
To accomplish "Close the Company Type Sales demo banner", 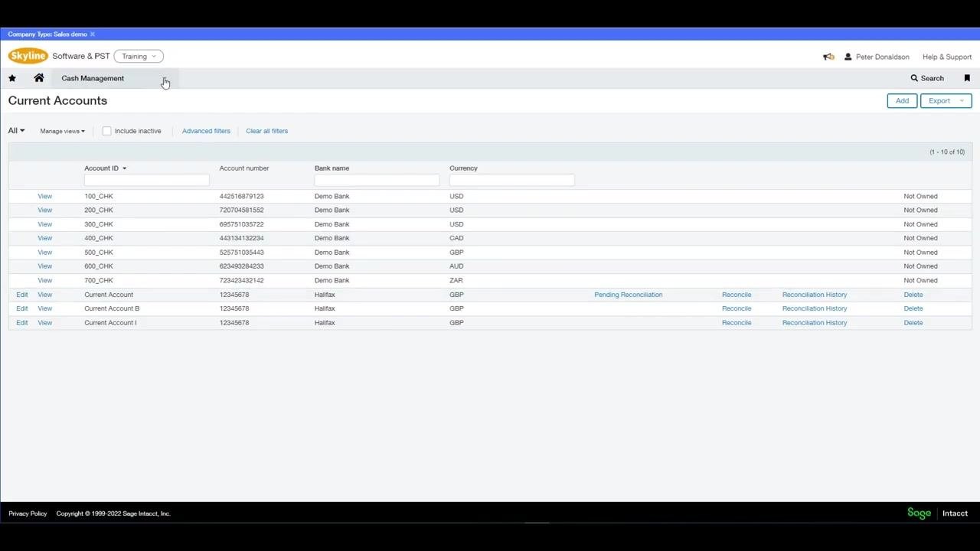I will coord(93,34).
